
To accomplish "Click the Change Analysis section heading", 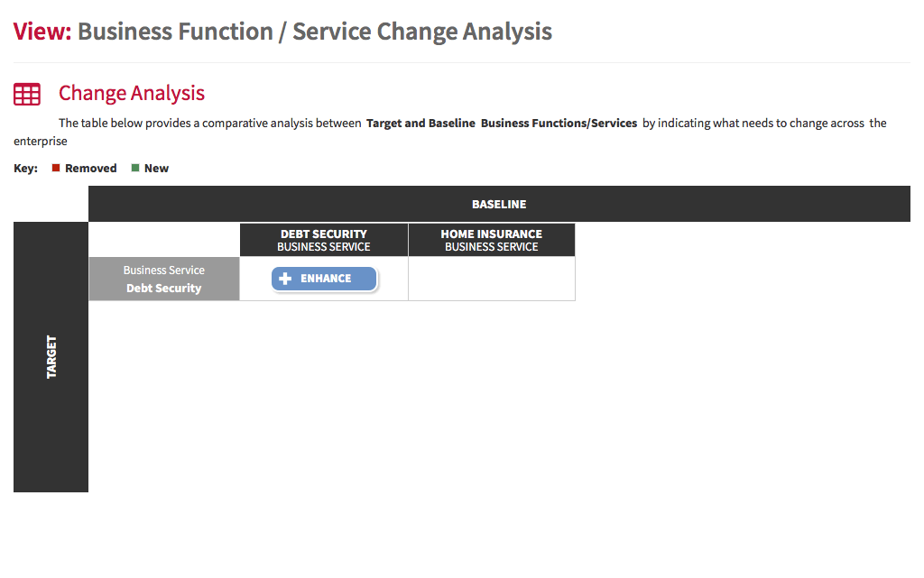I will [132, 93].
